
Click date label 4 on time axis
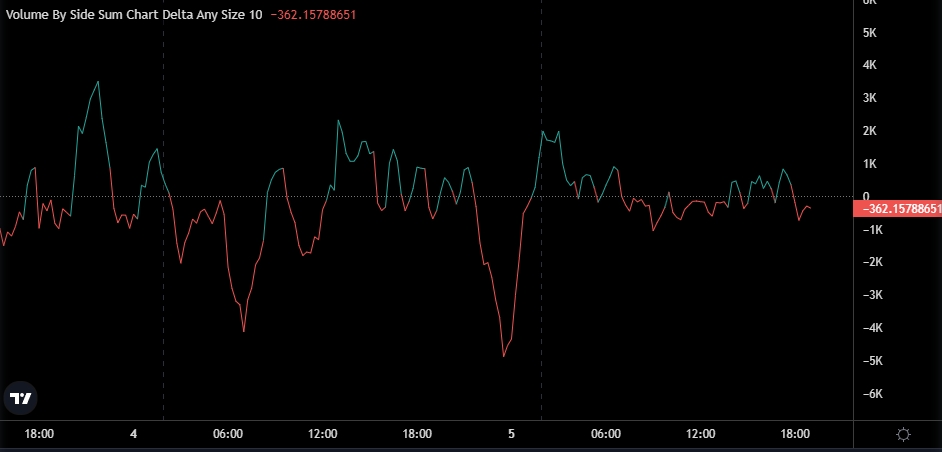(133, 434)
